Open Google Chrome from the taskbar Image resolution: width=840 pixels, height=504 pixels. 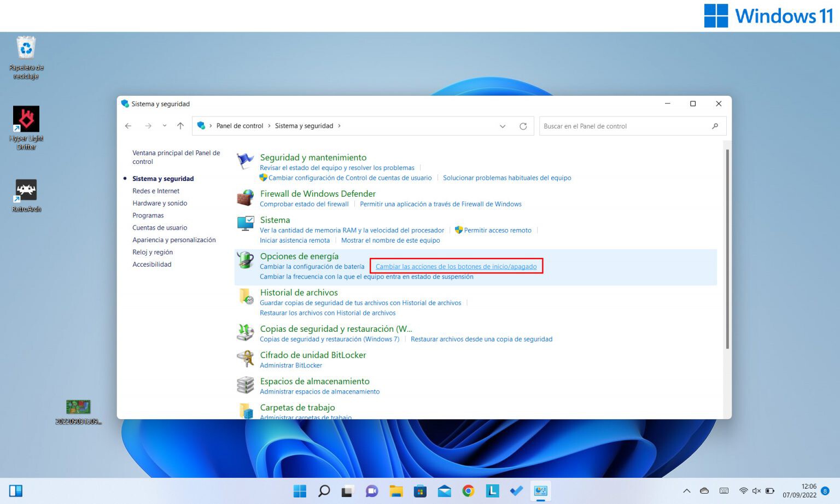click(x=468, y=491)
